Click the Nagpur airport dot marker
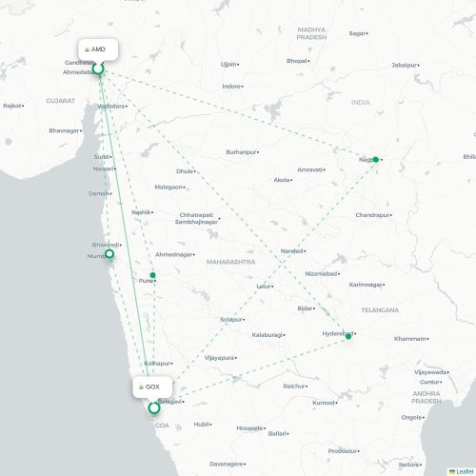 click(376, 159)
